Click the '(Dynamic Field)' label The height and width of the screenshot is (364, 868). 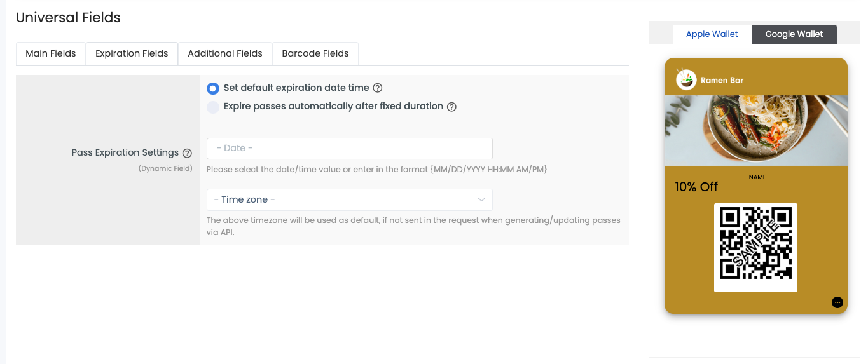pos(165,168)
